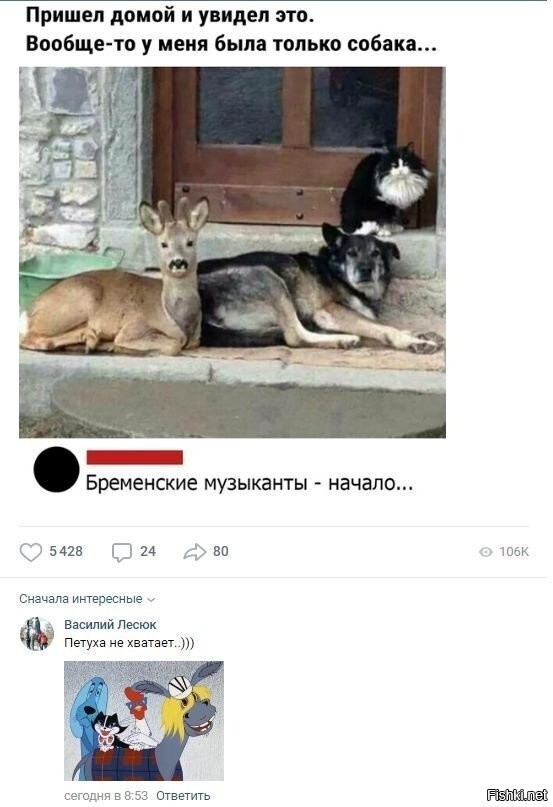Click the 'Бременские музыканты - начало...' caption
This screenshot has height=807, width=553.
pyautogui.click(x=249, y=483)
